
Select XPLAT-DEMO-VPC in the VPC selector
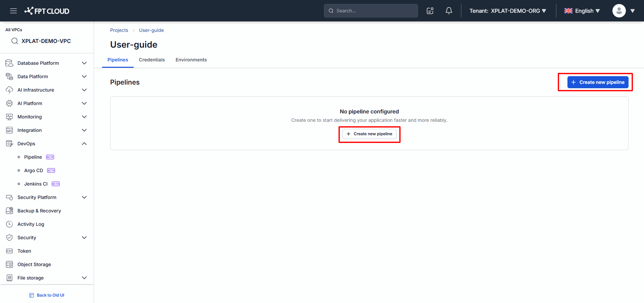pyautogui.click(x=46, y=41)
